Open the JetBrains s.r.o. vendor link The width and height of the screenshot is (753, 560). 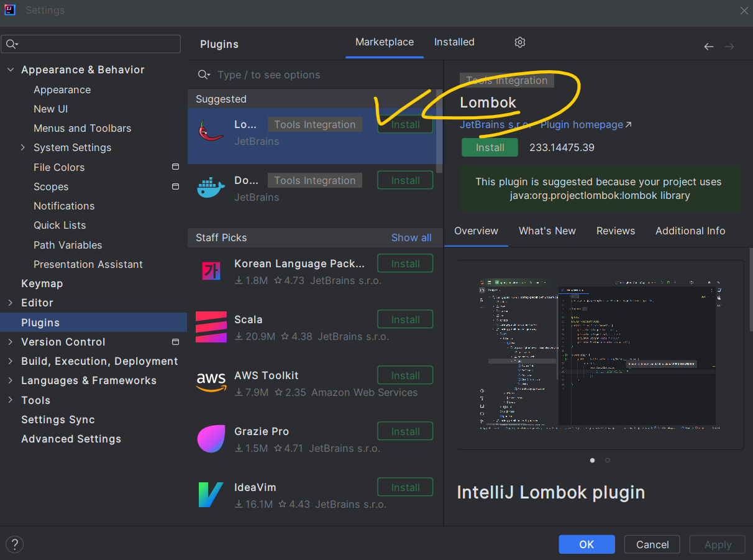(x=496, y=124)
